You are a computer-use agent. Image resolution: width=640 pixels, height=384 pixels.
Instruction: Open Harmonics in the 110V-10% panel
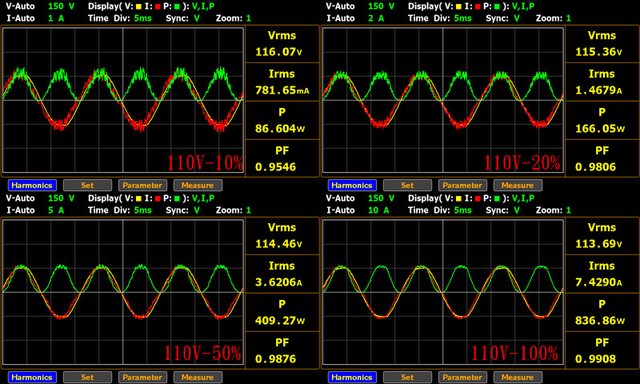click(x=32, y=185)
